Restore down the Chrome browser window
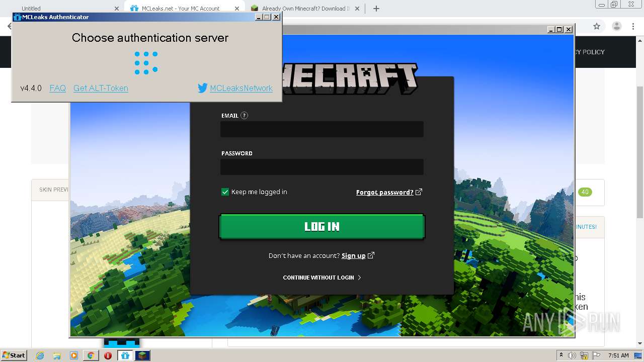The height and width of the screenshot is (362, 644). [x=614, y=4]
